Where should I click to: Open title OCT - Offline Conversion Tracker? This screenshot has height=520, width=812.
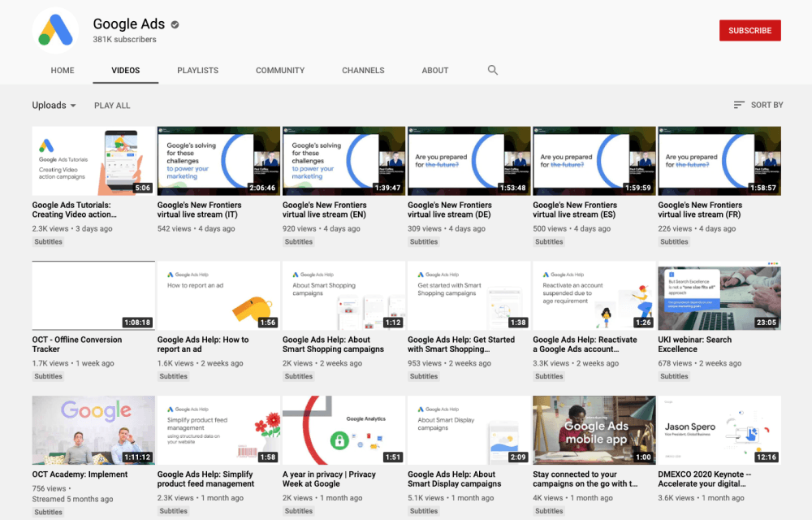point(77,344)
